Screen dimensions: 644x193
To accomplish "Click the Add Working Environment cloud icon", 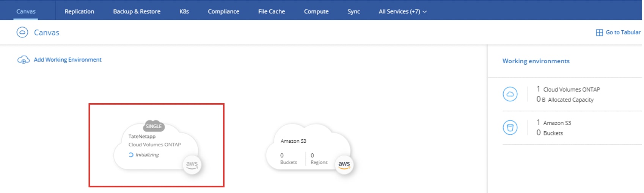I will [23, 60].
